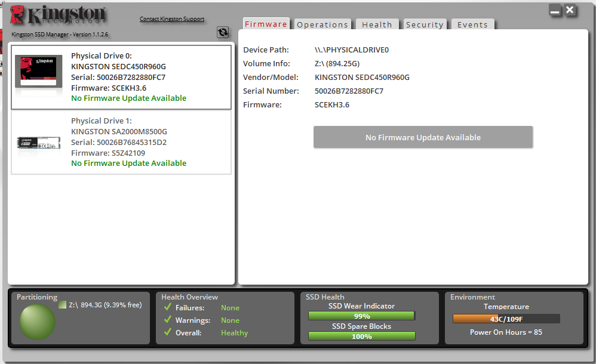
Task: Select the SA2000M8500G M.2 drive thumbnail
Action: coord(38,143)
